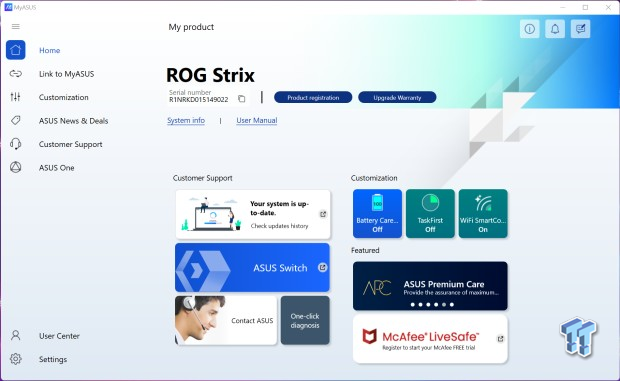Open the notifications bell icon
The image size is (620, 381).
[555, 29]
